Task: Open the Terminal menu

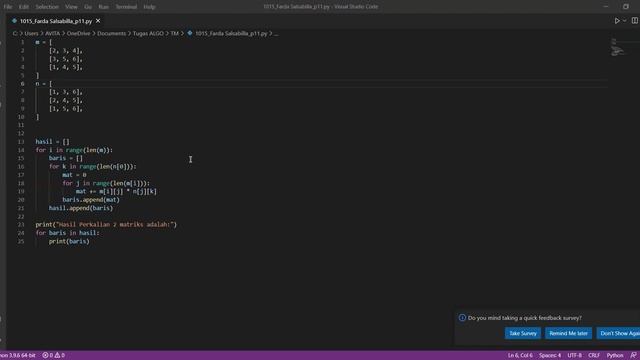Action: tap(126, 7)
